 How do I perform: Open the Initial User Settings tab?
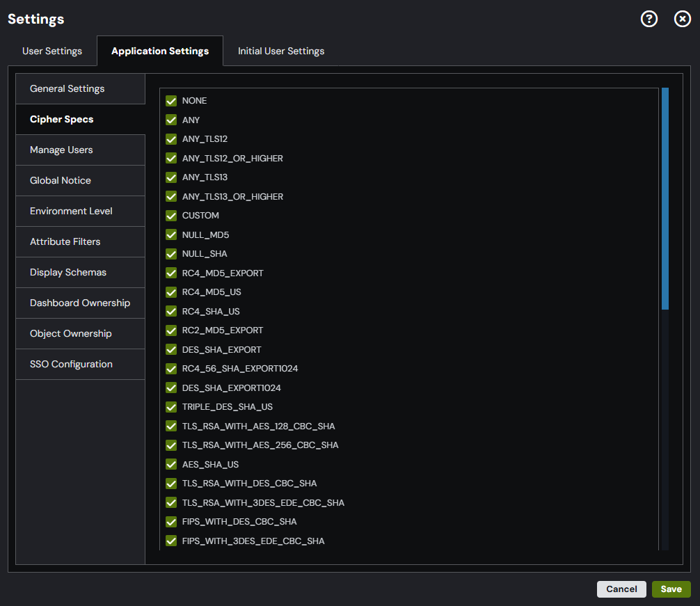pyautogui.click(x=281, y=51)
